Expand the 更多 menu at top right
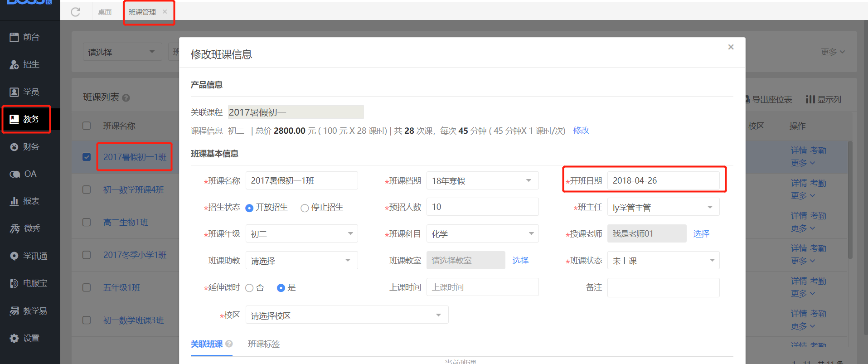 click(x=833, y=52)
